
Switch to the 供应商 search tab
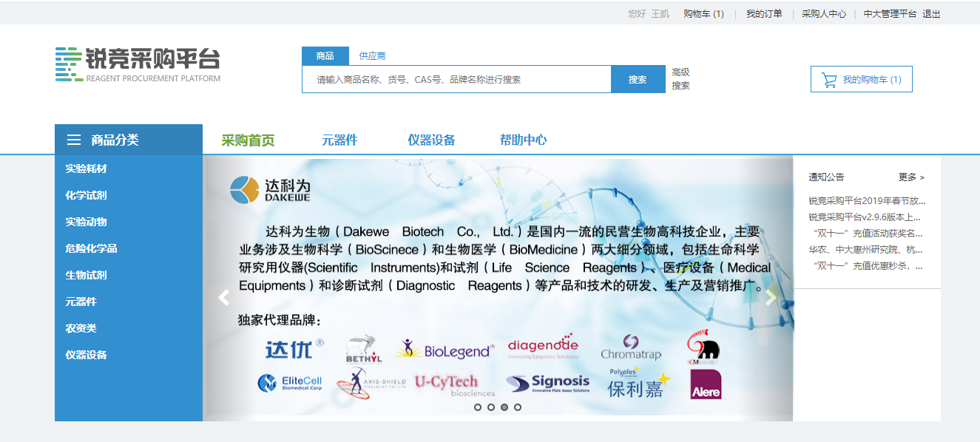click(x=372, y=56)
